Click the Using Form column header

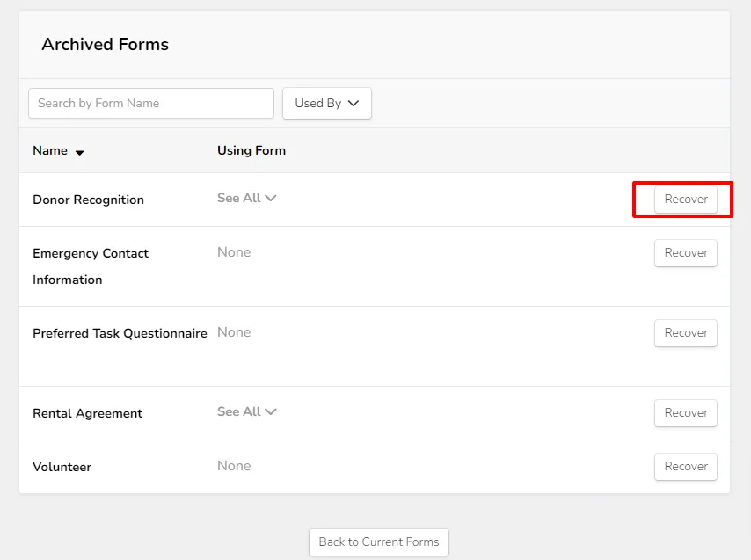tap(252, 150)
